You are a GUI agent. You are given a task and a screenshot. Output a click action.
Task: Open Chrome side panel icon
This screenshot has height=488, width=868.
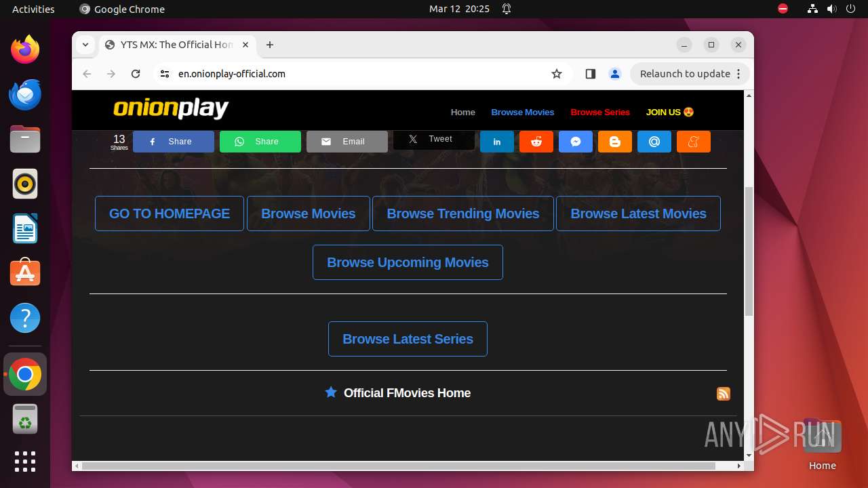[591, 74]
